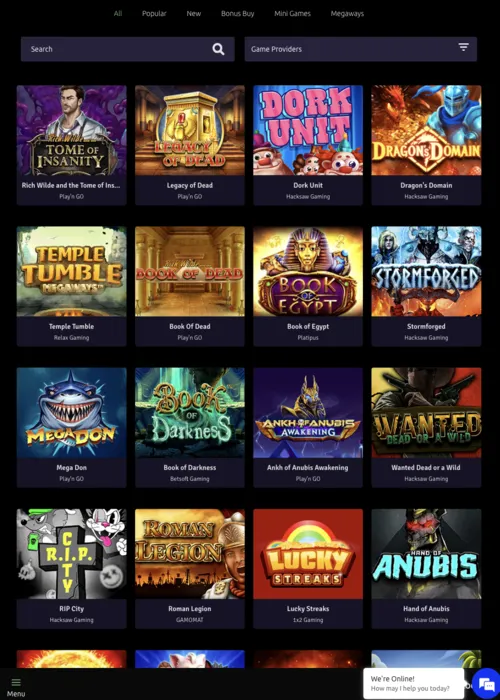Click the Wanted Dead or a Wild title
Image resolution: width=500 pixels, height=700 pixels.
[x=426, y=467]
